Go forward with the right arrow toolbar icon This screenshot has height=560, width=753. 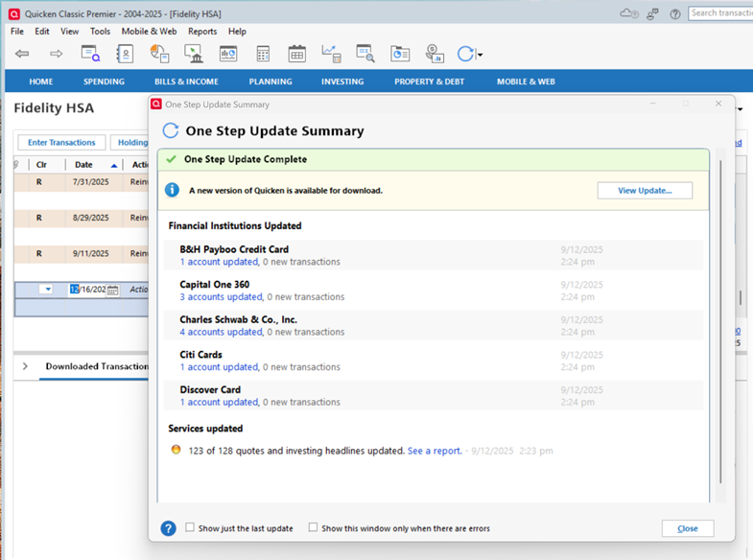coord(57,54)
